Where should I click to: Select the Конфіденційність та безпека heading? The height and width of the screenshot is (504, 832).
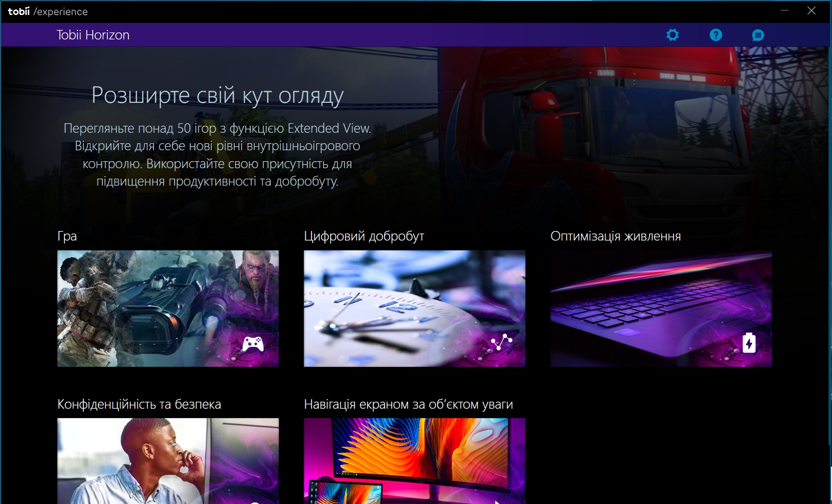click(139, 404)
